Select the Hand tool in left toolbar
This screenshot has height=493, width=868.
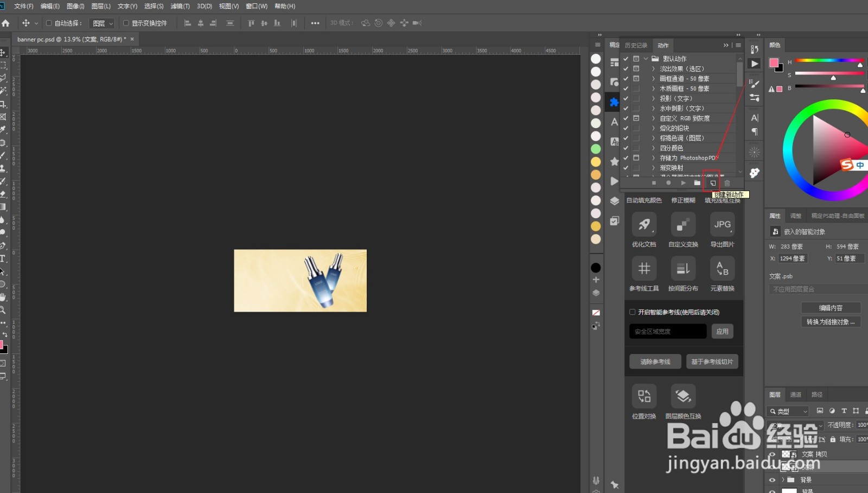pyautogui.click(x=3, y=297)
